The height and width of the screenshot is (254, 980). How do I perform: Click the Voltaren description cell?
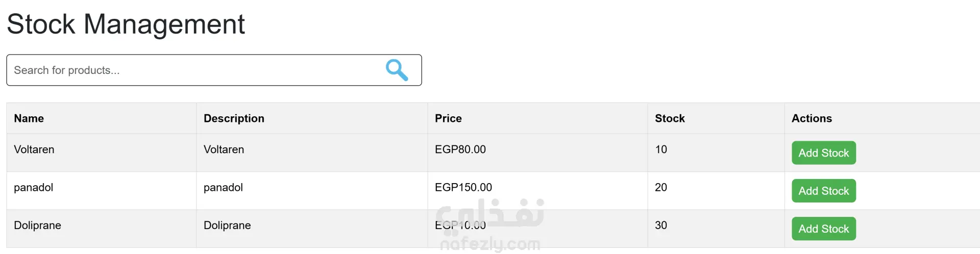click(224, 149)
